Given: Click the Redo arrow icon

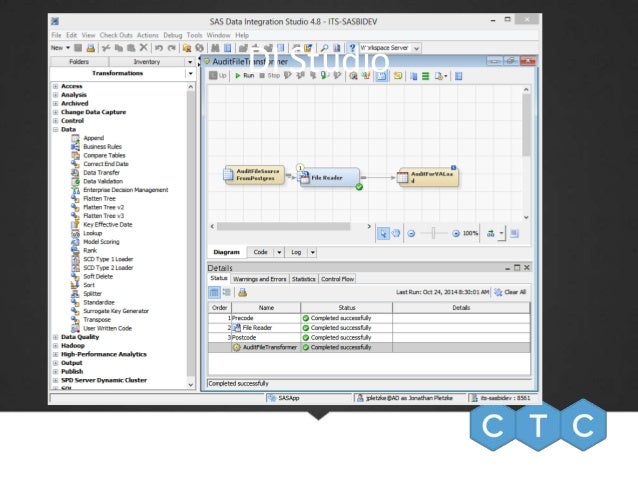Looking at the screenshot, I should 172,48.
